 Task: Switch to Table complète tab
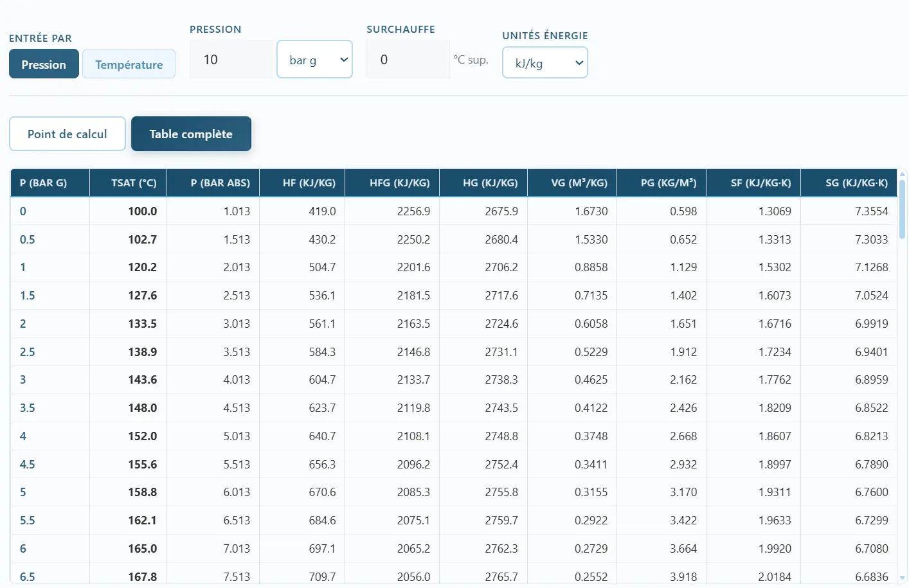[x=191, y=134]
